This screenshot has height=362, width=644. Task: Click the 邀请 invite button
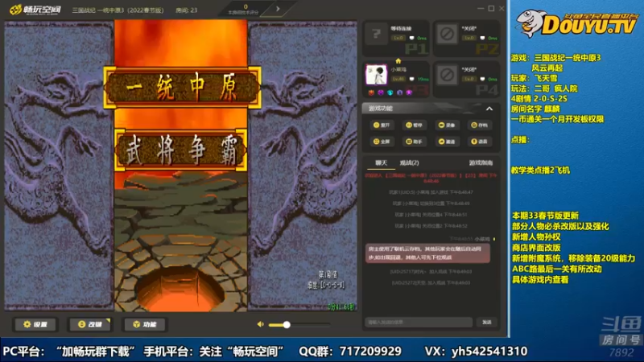(447, 142)
